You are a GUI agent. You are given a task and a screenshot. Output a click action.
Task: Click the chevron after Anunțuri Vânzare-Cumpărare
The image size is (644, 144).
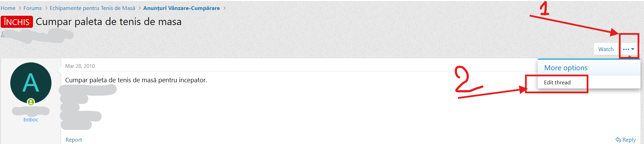[x=224, y=8]
